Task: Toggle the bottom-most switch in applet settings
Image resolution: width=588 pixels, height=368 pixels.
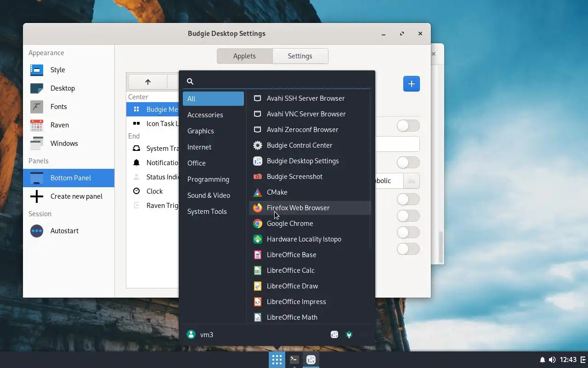Action: coord(408,249)
